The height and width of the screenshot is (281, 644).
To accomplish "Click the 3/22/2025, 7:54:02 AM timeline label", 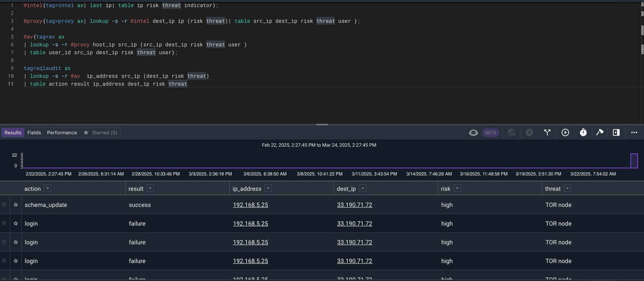I will 593,174.
